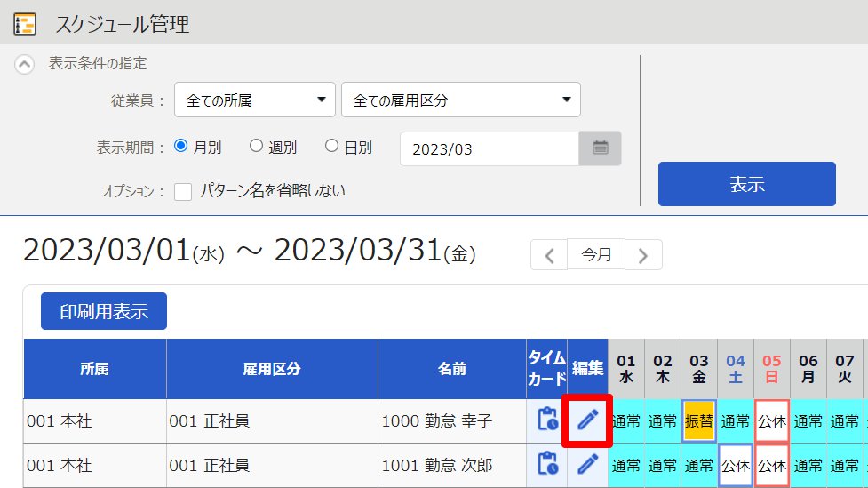The image size is (868, 488).
Task: Click the 07 火 date header
Action: click(845, 369)
